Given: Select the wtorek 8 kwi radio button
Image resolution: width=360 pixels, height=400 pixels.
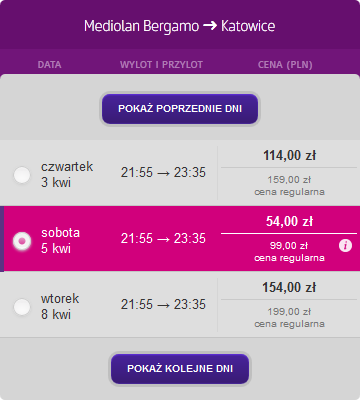Looking at the screenshot, I should [x=22, y=306].
